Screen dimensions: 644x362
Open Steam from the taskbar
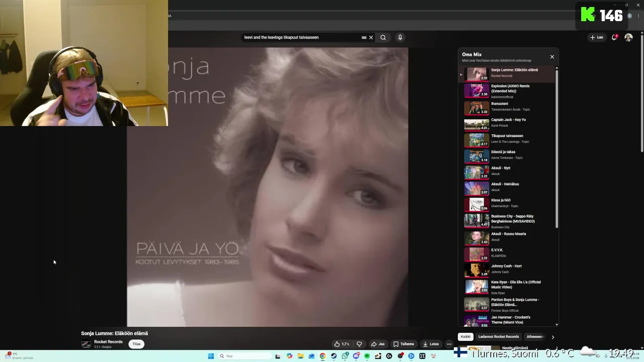point(334,356)
